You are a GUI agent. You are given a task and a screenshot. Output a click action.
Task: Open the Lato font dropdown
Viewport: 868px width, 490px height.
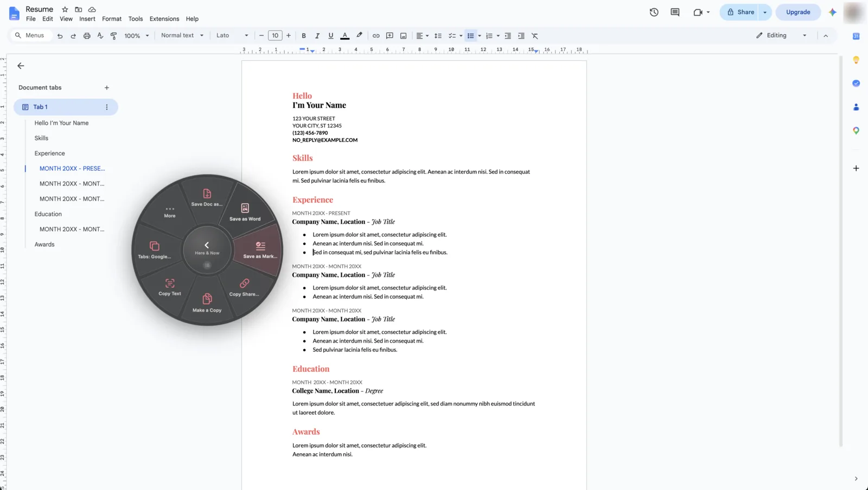232,35
